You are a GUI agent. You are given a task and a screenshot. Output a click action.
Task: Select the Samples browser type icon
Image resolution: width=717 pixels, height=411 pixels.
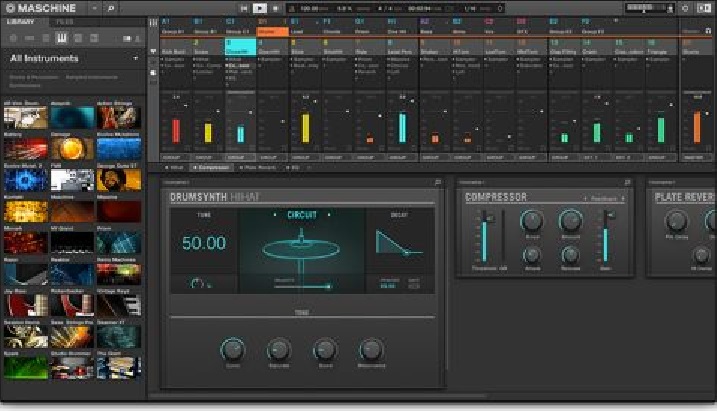[x=94, y=38]
